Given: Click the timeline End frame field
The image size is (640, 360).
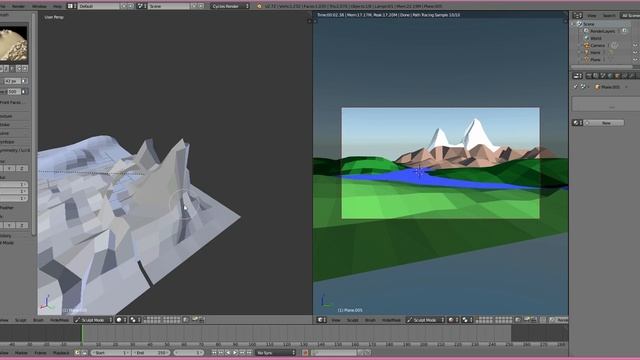Looking at the screenshot, I should (151, 353).
